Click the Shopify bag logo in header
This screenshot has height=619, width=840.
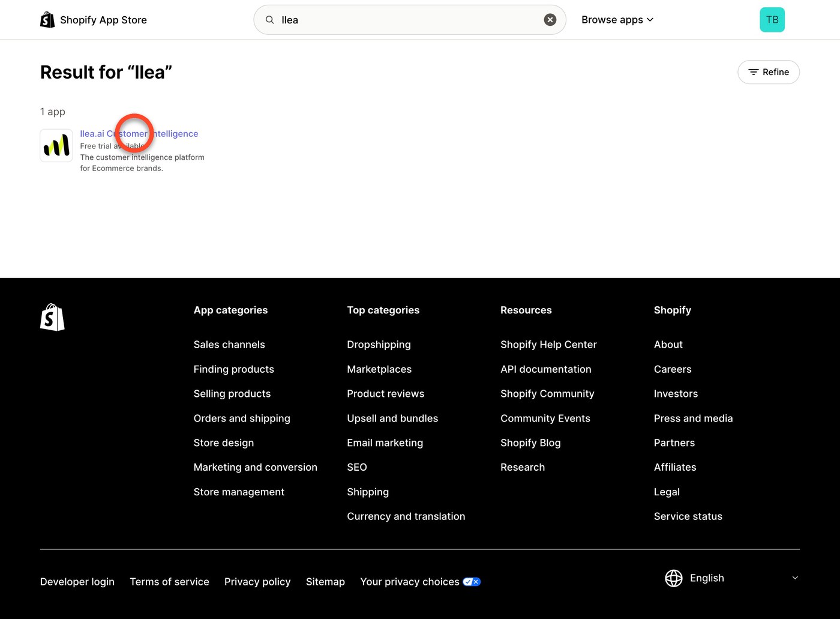[47, 20]
